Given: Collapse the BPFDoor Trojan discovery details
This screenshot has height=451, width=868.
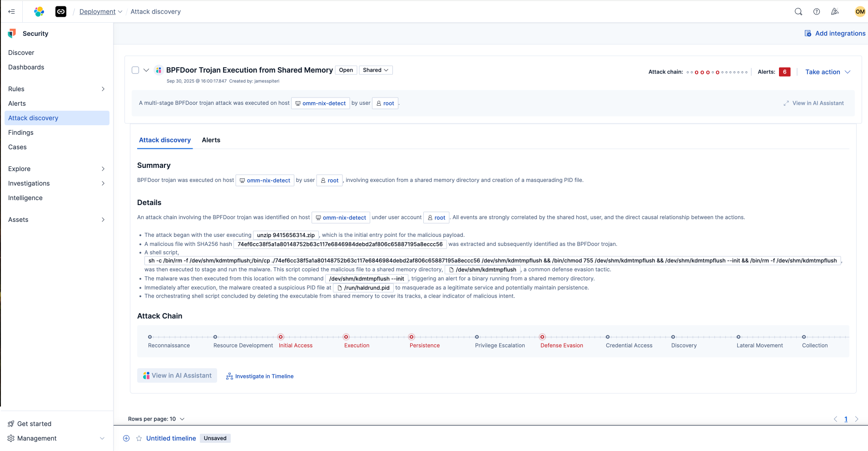Looking at the screenshot, I should coord(146,70).
